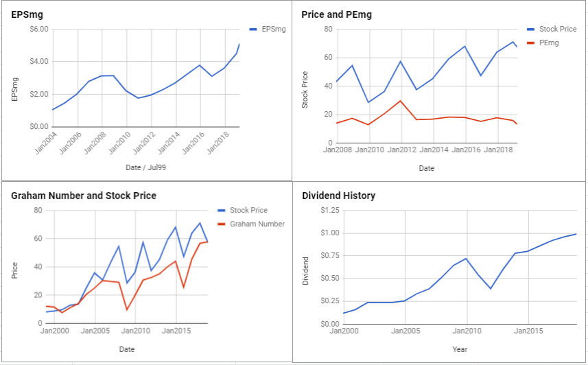Click the Graham Number legend label
This screenshot has height=365, width=588.
[x=257, y=224]
